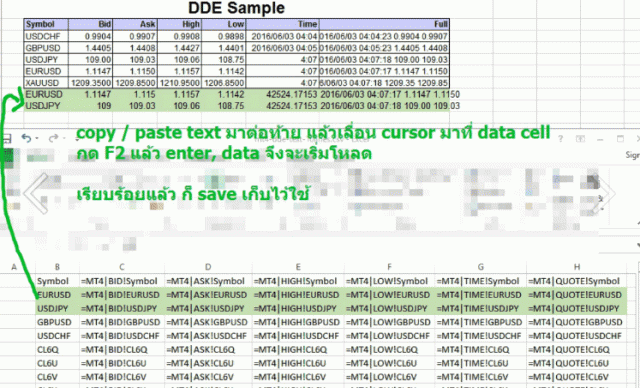Select the =MT4|QUOTE!USDJPY cell
640x388 pixels.
coord(576,308)
